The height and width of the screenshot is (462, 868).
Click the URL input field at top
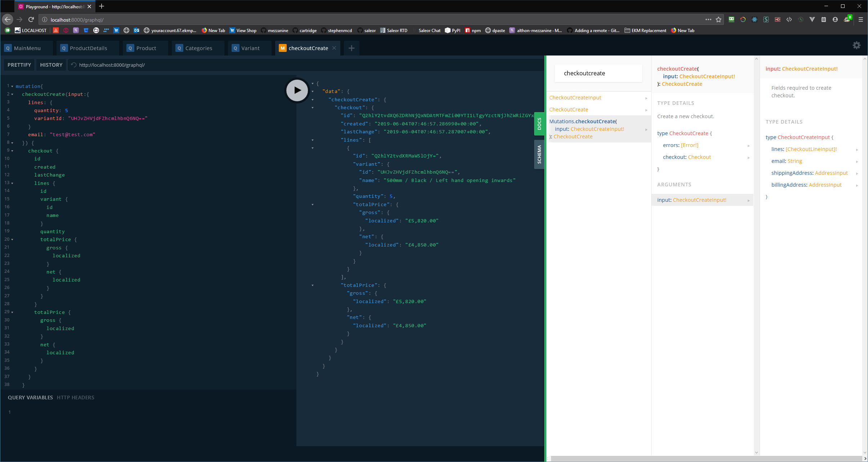(172, 65)
